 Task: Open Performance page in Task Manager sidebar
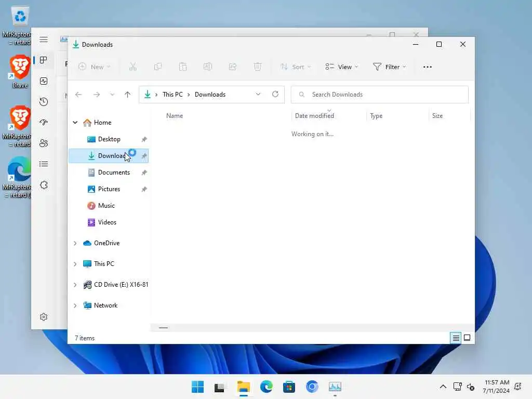click(x=44, y=81)
